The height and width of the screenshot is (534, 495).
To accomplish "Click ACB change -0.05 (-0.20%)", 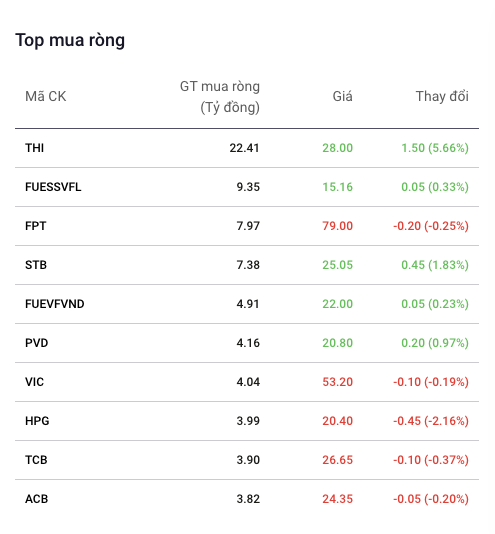I will coord(431,499).
